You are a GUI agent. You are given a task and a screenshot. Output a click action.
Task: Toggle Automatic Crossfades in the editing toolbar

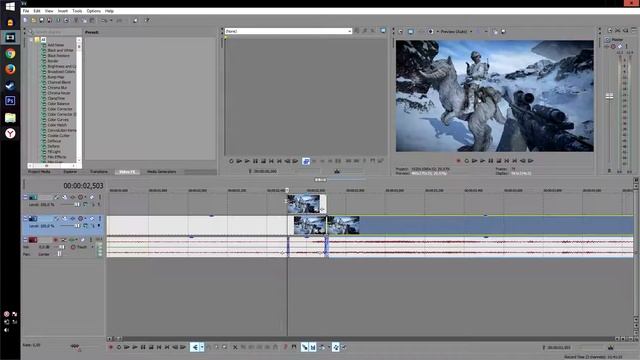[x=313, y=347]
